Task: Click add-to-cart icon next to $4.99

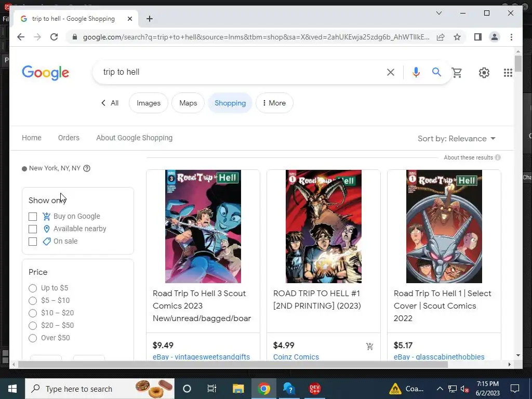Action: [x=369, y=346]
